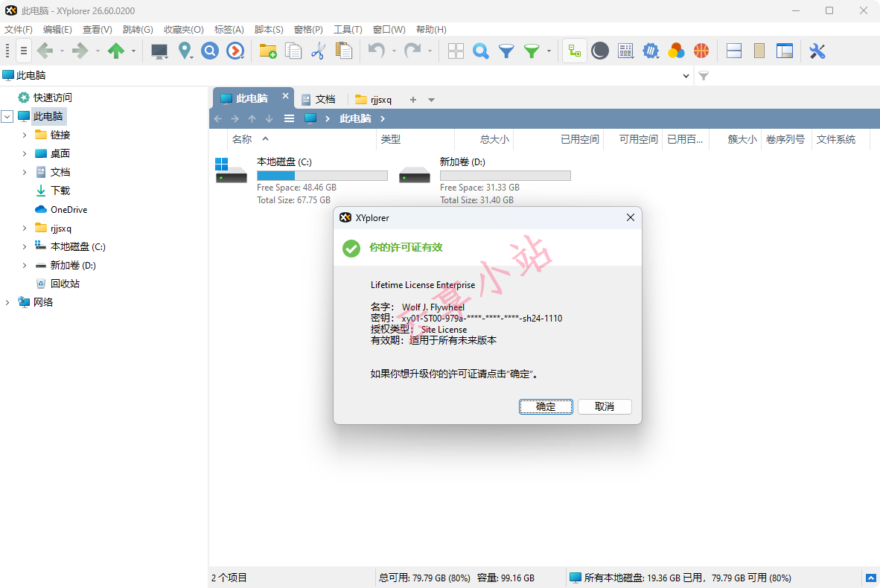Click the grid details view icon
880x588 pixels.
[x=625, y=51]
